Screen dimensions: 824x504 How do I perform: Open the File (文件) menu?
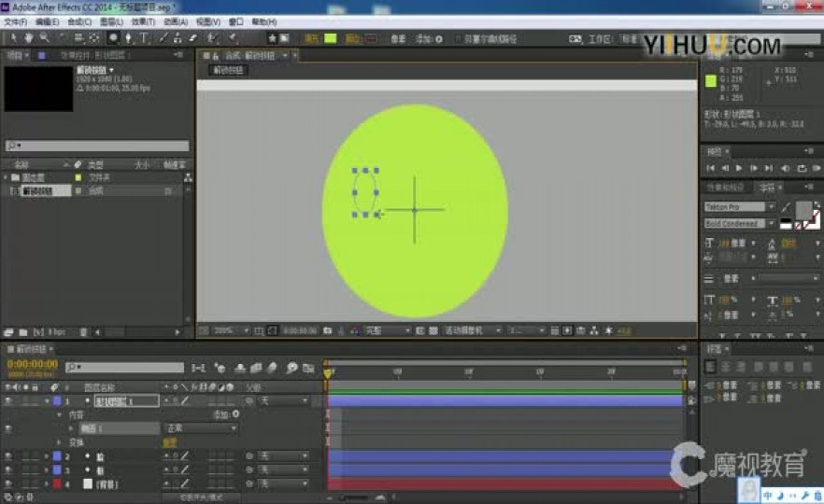(16, 21)
